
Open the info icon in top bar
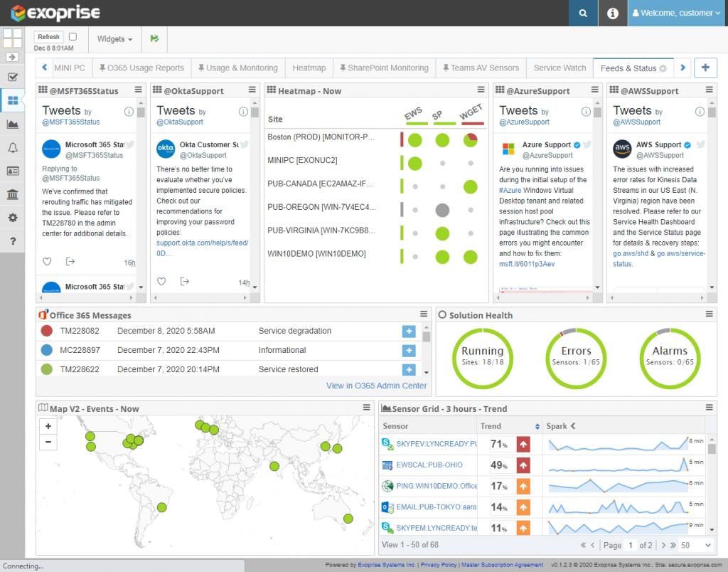click(612, 13)
